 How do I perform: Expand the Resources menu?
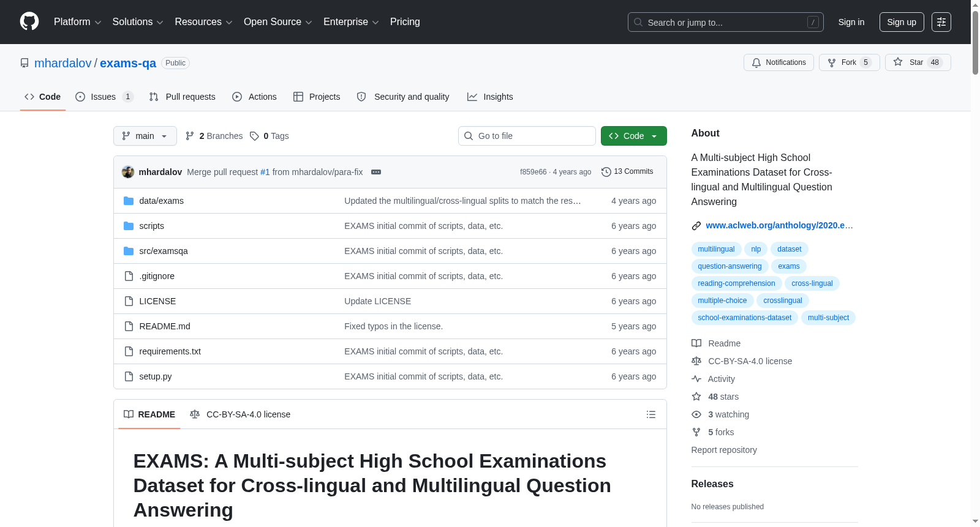coord(203,22)
